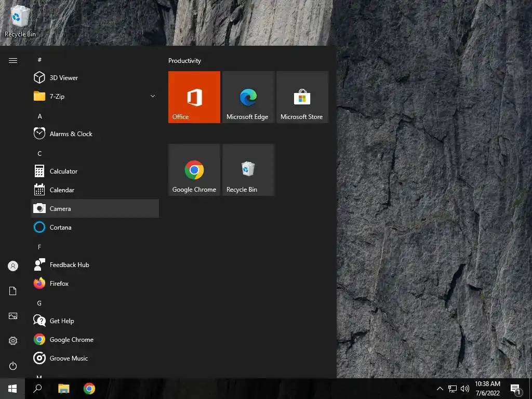Open the notification action center
This screenshot has height=399, width=532.
[x=516, y=389]
